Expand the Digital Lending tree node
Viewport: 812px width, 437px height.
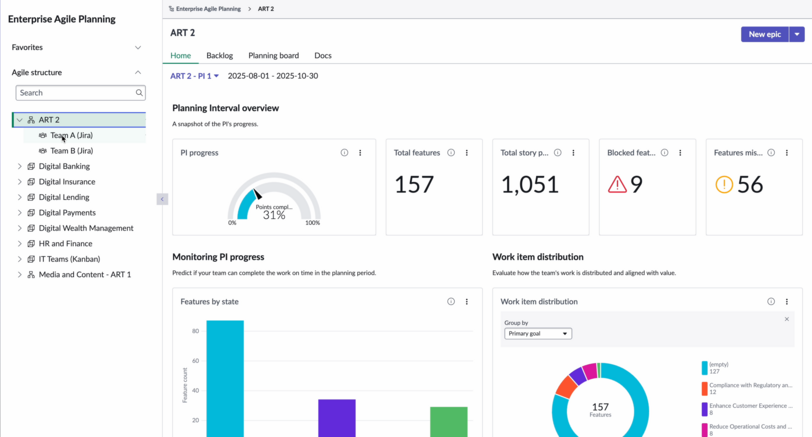pos(19,197)
